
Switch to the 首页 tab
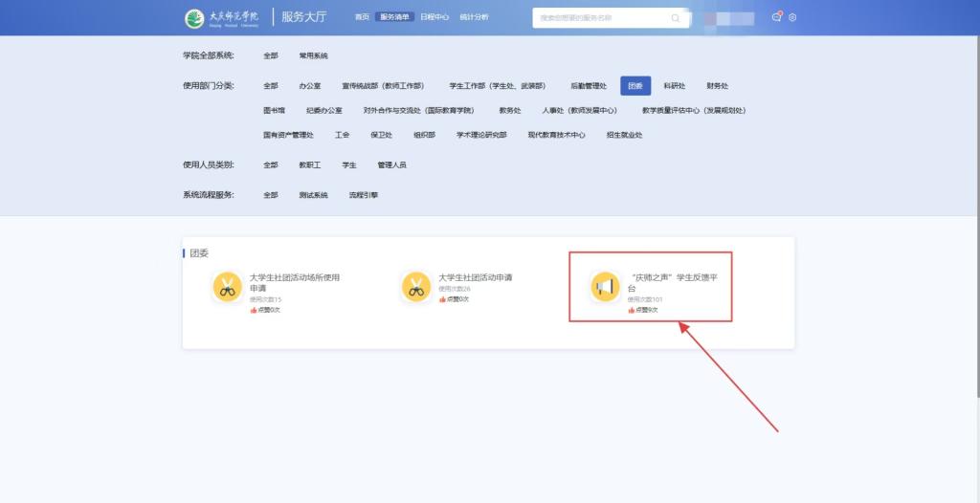(362, 17)
